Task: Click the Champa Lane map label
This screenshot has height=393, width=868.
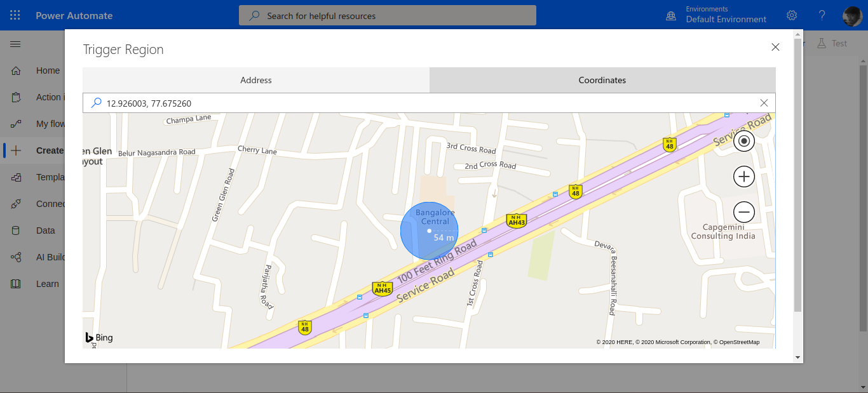Action: click(189, 119)
